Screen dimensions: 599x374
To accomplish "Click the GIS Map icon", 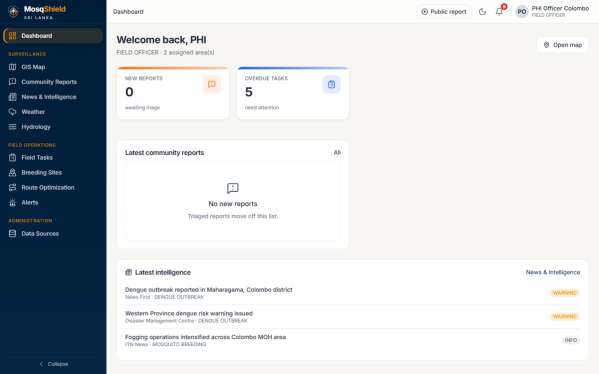I will pos(13,67).
